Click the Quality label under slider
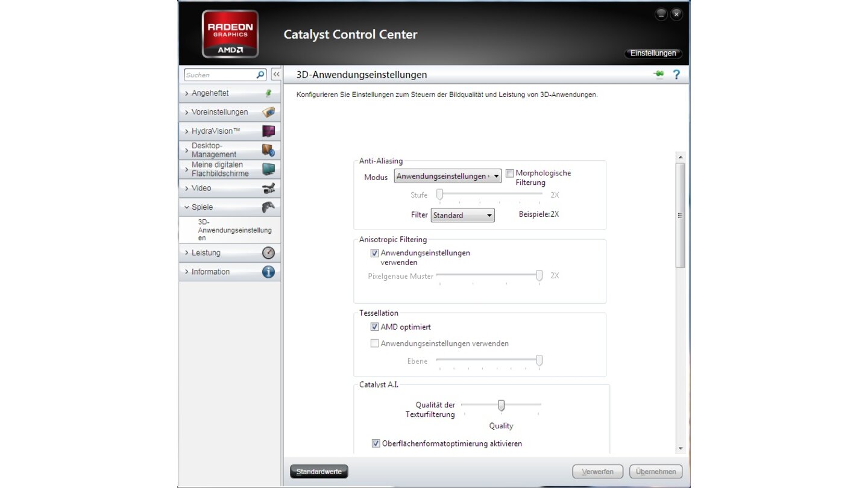868x488 pixels. click(501, 426)
